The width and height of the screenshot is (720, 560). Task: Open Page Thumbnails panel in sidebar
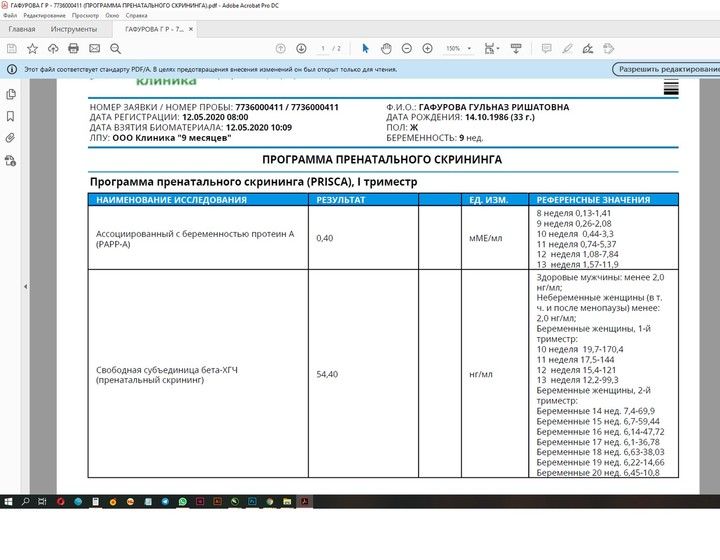11,94
